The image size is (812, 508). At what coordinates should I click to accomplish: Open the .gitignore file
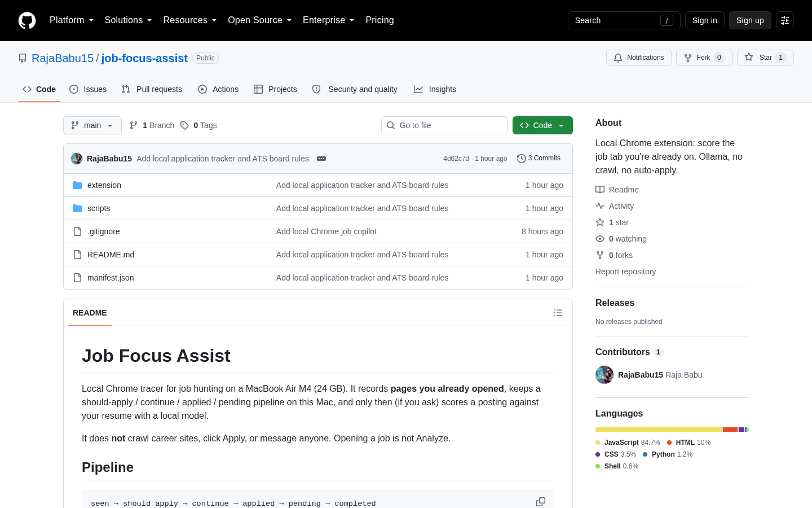click(x=104, y=231)
